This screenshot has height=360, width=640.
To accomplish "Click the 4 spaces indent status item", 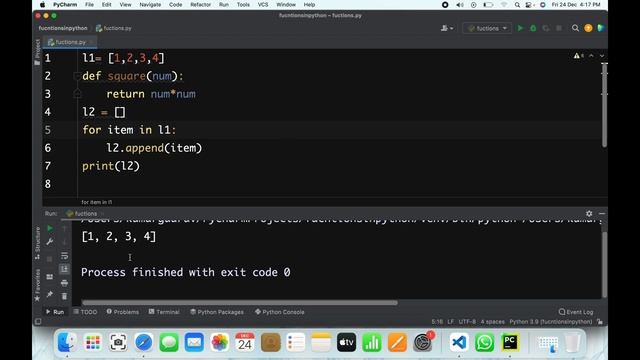I will click(492, 322).
